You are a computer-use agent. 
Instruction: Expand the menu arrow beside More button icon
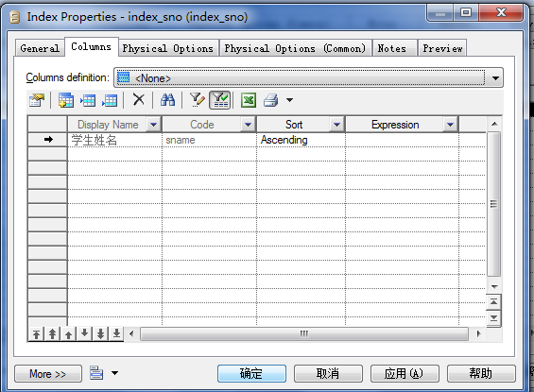114,373
